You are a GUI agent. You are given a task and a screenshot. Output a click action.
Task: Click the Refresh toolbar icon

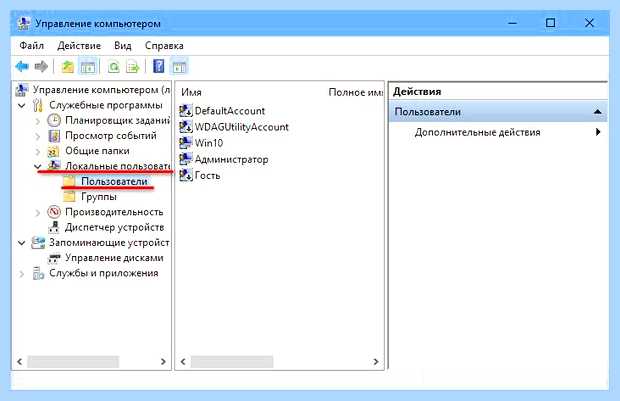pyautogui.click(x=114, y=66)
